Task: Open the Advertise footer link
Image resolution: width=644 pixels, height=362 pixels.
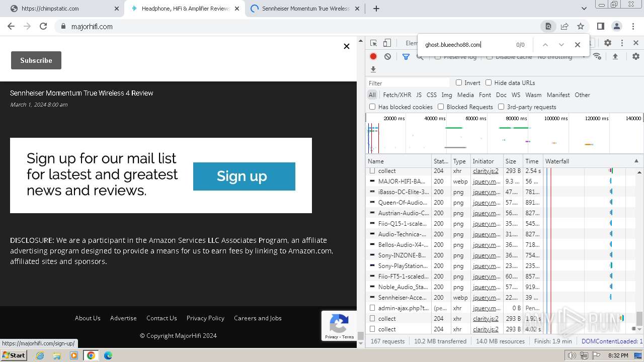Action: pos(123,318)
